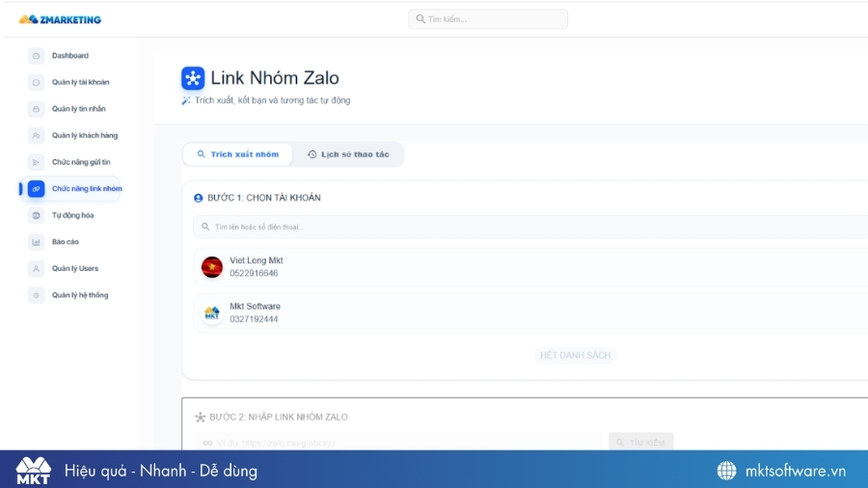Image resolution: width=868 pixels, height=488 pixels.
Task: Click the Tự động hóa icon
Action: (x=36, y=215)
